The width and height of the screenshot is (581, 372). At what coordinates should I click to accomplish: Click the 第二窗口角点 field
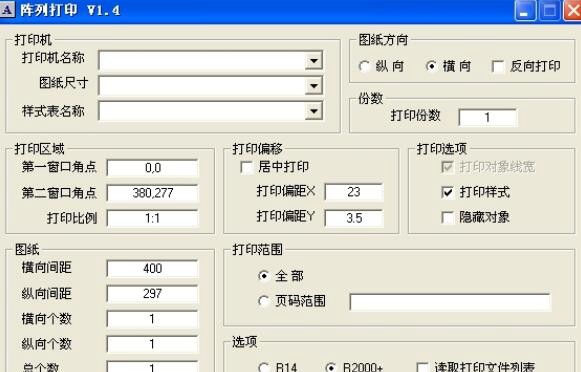(x=152, y=193)
